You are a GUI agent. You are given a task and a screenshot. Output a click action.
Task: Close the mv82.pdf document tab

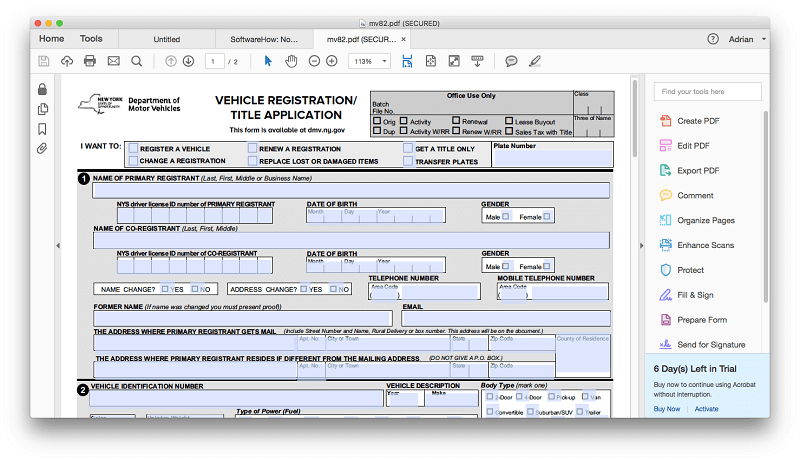pos(403,39)
